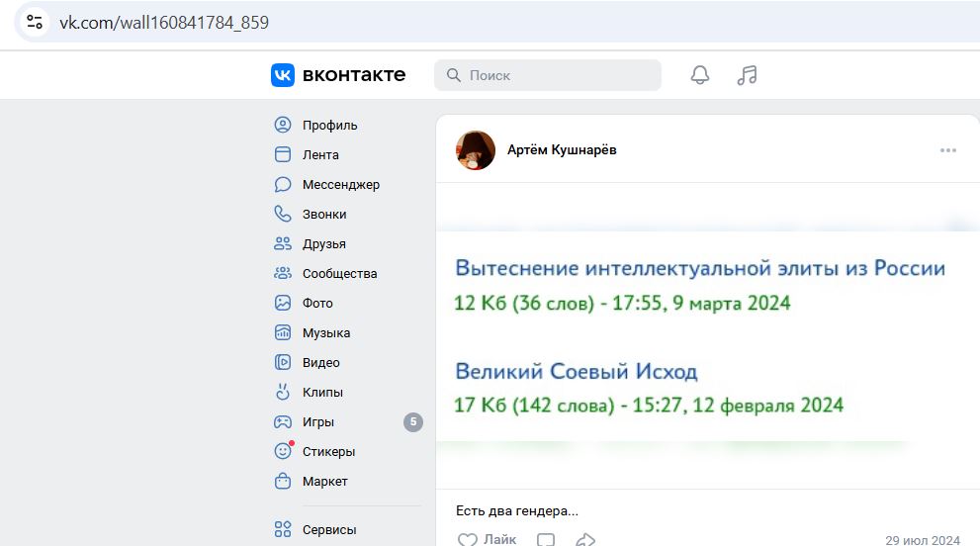
Task: Click the site settings icon in address bar
Action: [35, 23]
